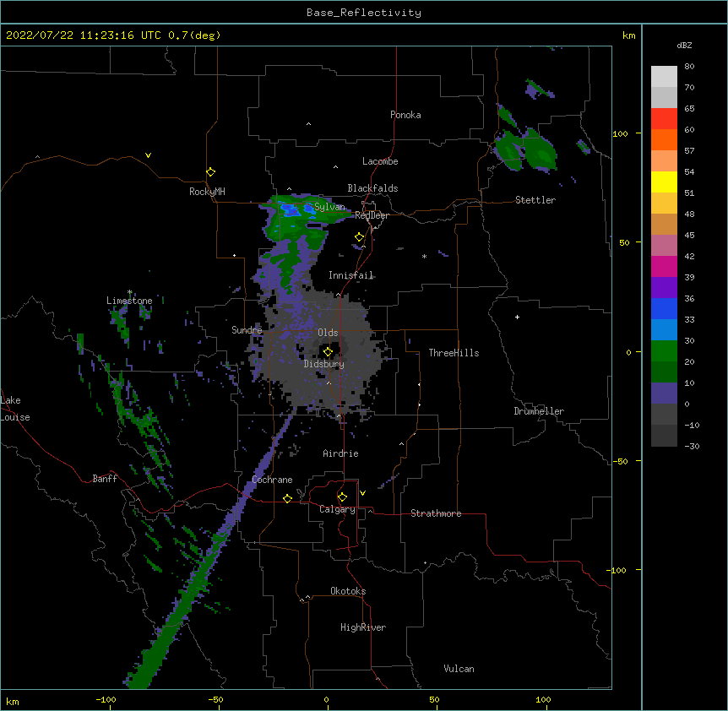
Task: Click the Innisfail city label
Action: (x=350, y=275)
